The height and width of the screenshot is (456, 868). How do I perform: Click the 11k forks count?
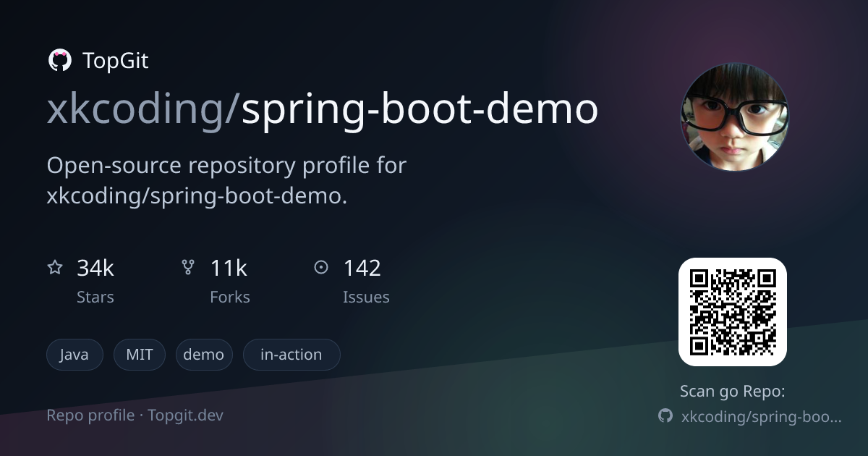pyautogui.click(x=229, y=269)
